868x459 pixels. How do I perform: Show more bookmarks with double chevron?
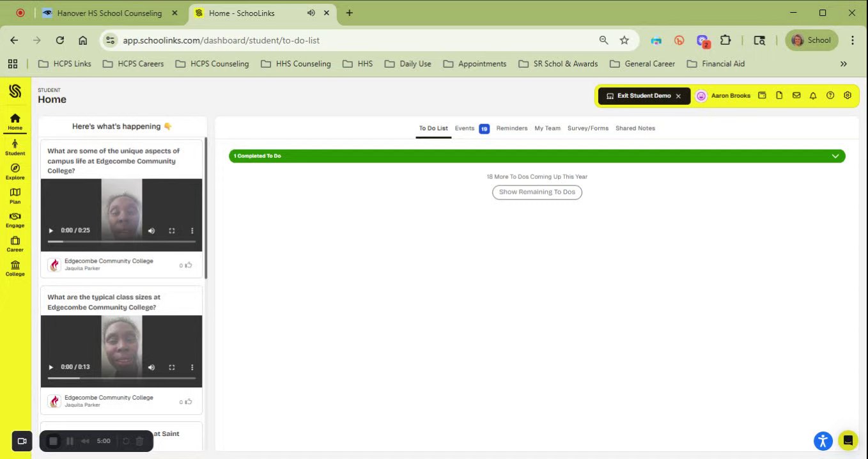(843, 64)
